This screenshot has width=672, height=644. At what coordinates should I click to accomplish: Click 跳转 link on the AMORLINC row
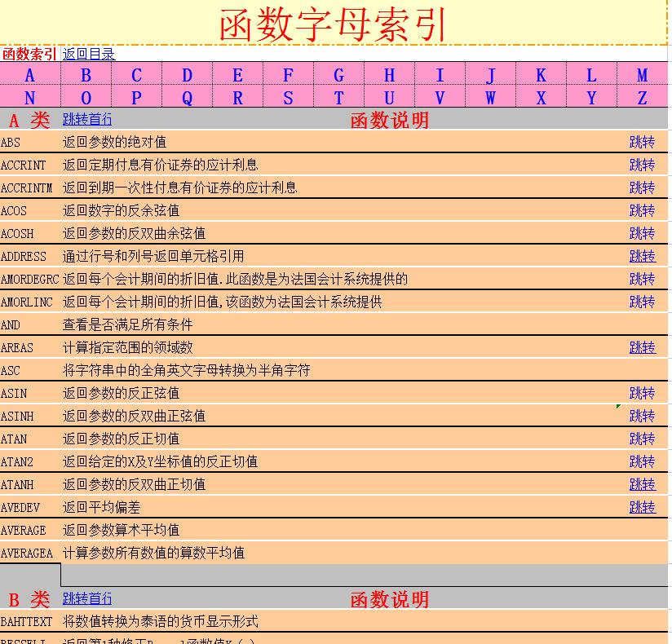coord(642,302)
